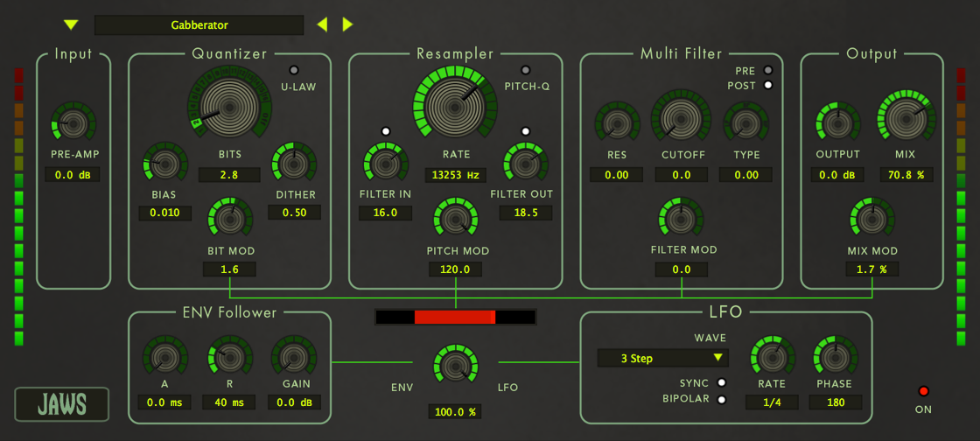Click the FILTER MOD knob
The width and height of the screenshot is (980, 441).
pos(682,220)
